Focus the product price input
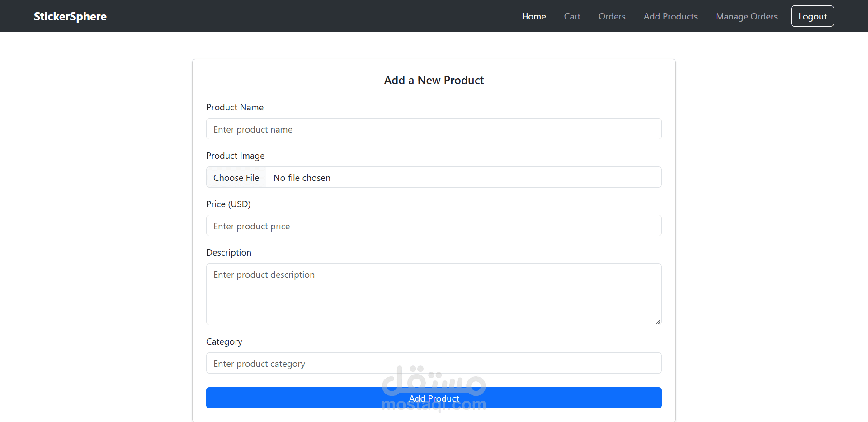This screenshot has height=422, width=868. coord(434,226)
